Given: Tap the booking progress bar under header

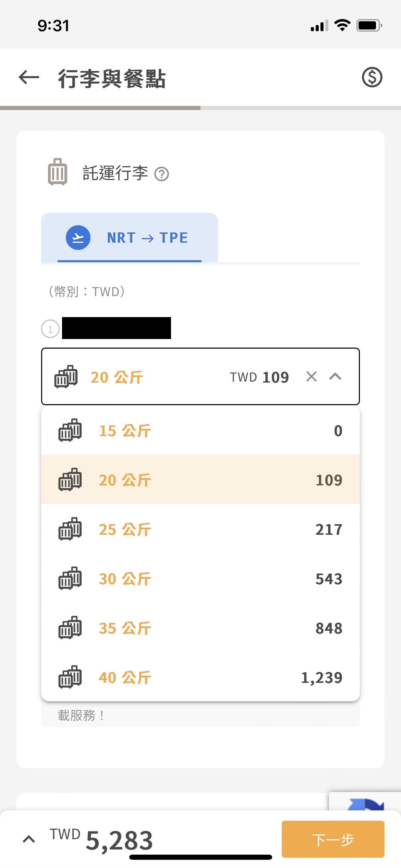Looking at the screenshot, I should [200, 108].
